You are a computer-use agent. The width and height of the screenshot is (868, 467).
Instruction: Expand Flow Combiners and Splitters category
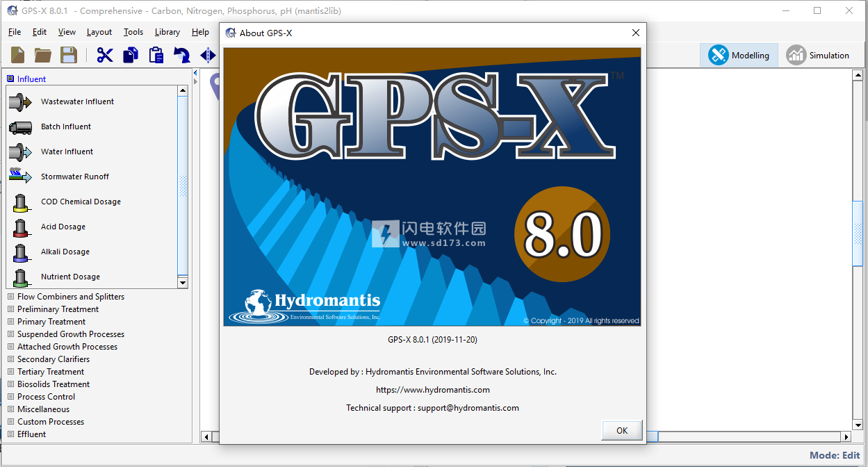[10, 297]
